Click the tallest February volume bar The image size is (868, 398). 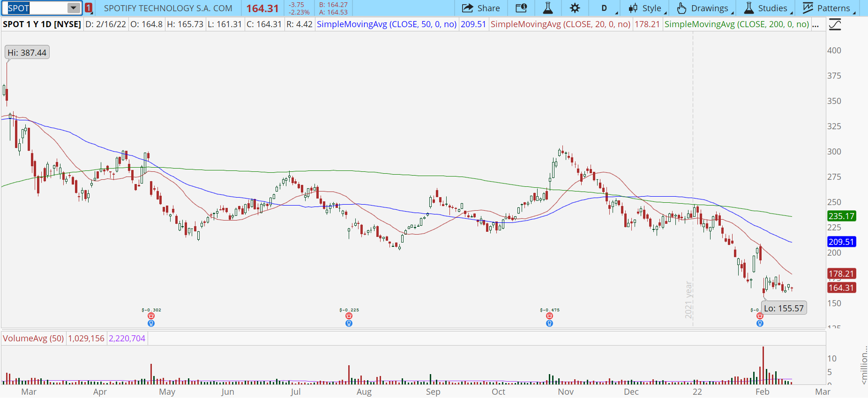pyautogui.click(x=763, y=365)
